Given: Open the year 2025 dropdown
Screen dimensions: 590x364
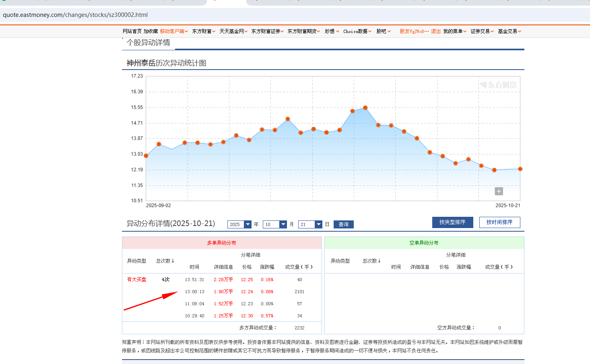Looking at the screenshot, I should [x=239, y=224].
